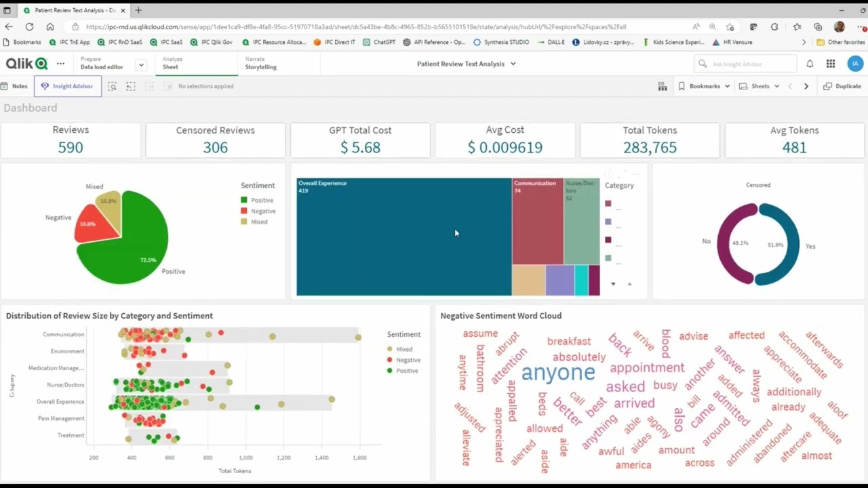Image resolution: width=868 pixels, height=488 pixels.
Task: Open the HR Vensure bookmark
Action: click(x=732, y=42)
